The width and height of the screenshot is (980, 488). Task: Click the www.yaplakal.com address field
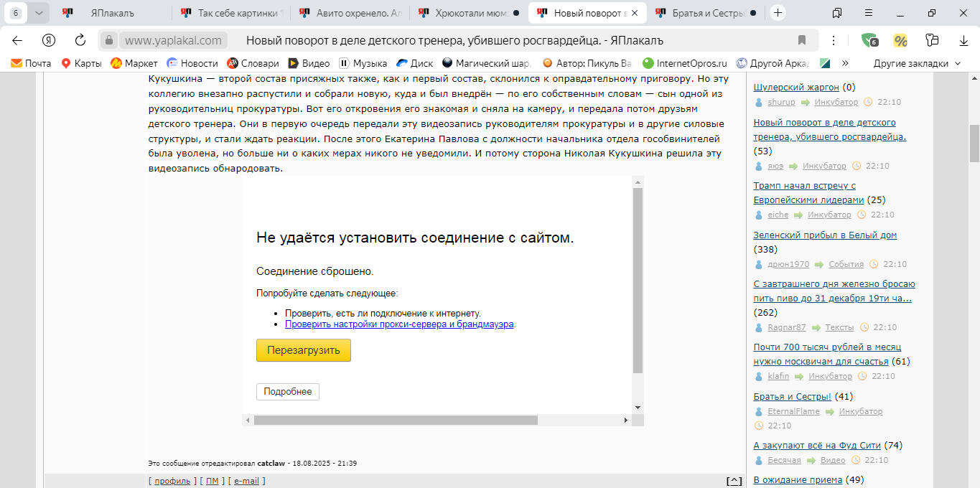click(173, 40)
